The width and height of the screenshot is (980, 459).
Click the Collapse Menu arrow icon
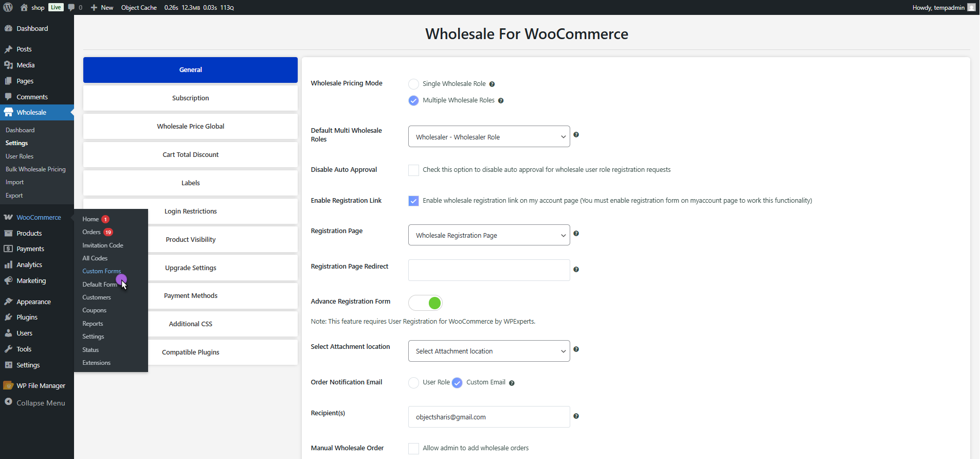(8, 402)
